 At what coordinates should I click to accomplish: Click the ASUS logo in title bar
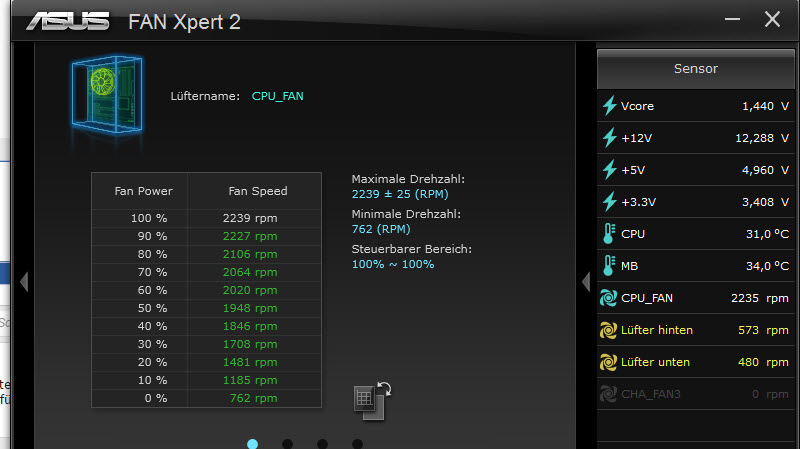(x=68, y=21)
